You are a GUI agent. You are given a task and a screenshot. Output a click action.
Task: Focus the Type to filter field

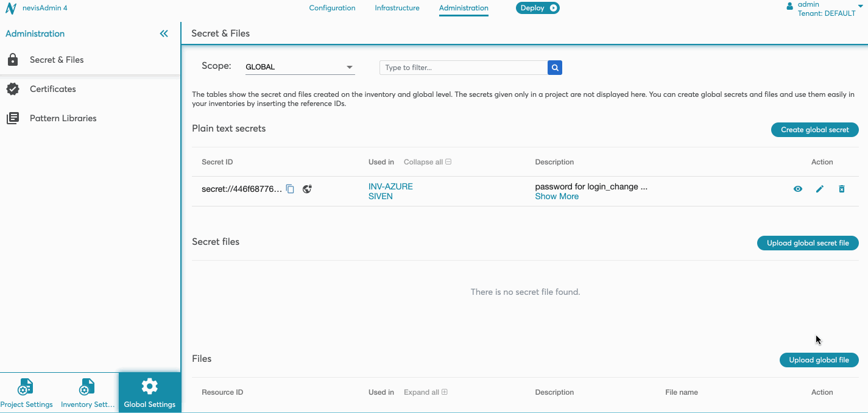point(463,68)
